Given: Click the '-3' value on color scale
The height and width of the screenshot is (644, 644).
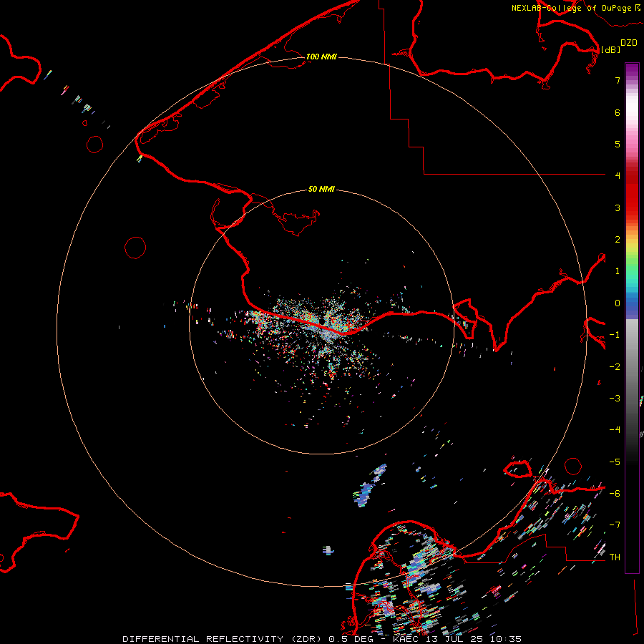Looking at the screenshot, I should (615, 399).
